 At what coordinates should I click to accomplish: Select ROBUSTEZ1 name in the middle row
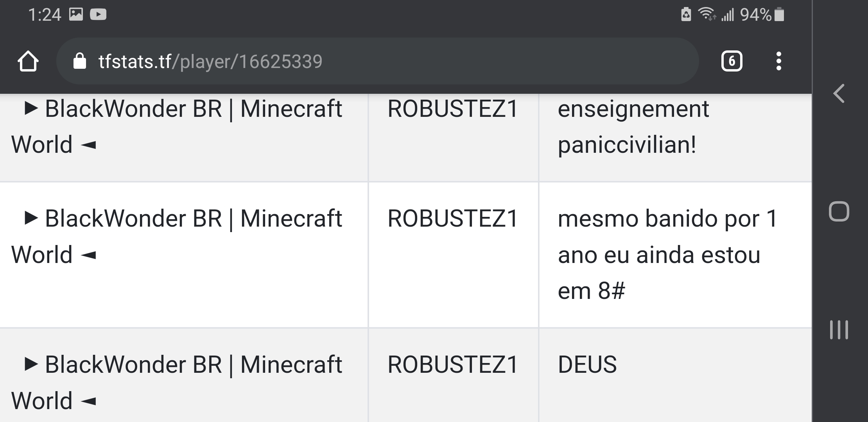pos(453,218)
